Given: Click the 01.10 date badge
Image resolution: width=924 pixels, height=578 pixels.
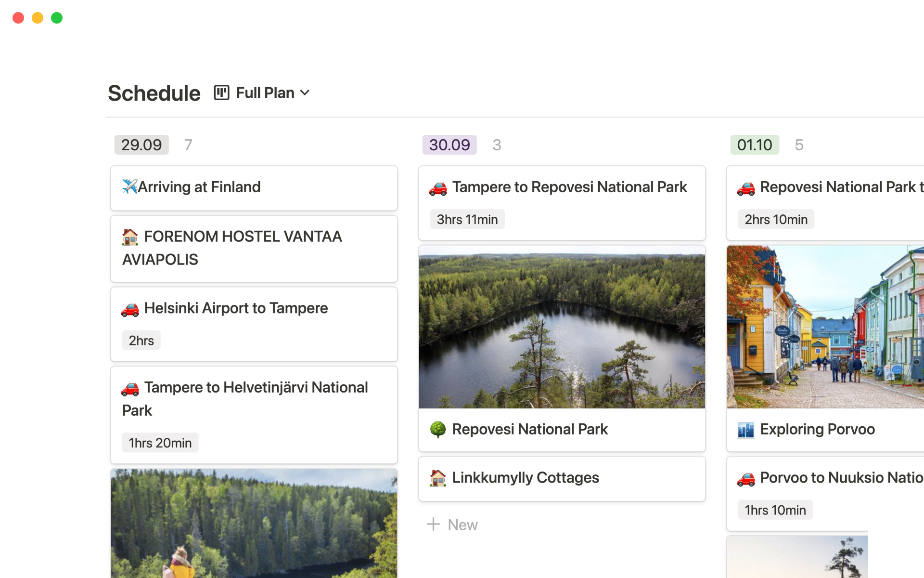Looking at the screenshot, I should pos(754,144).
